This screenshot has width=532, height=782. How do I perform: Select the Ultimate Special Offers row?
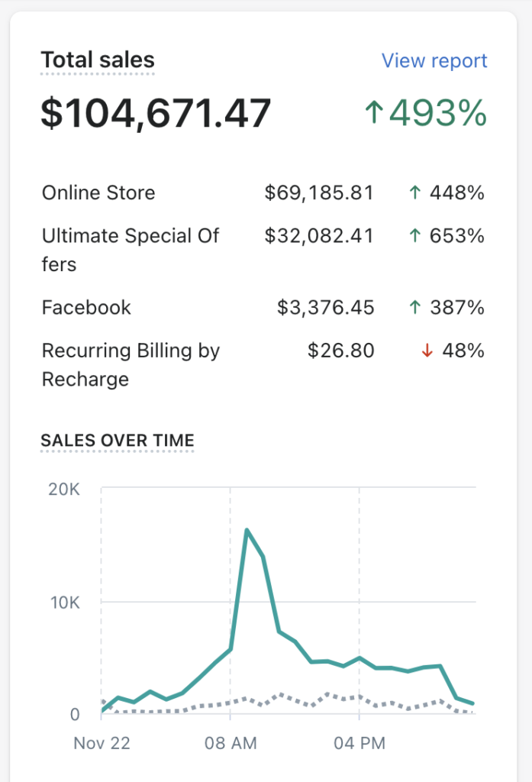263,250
